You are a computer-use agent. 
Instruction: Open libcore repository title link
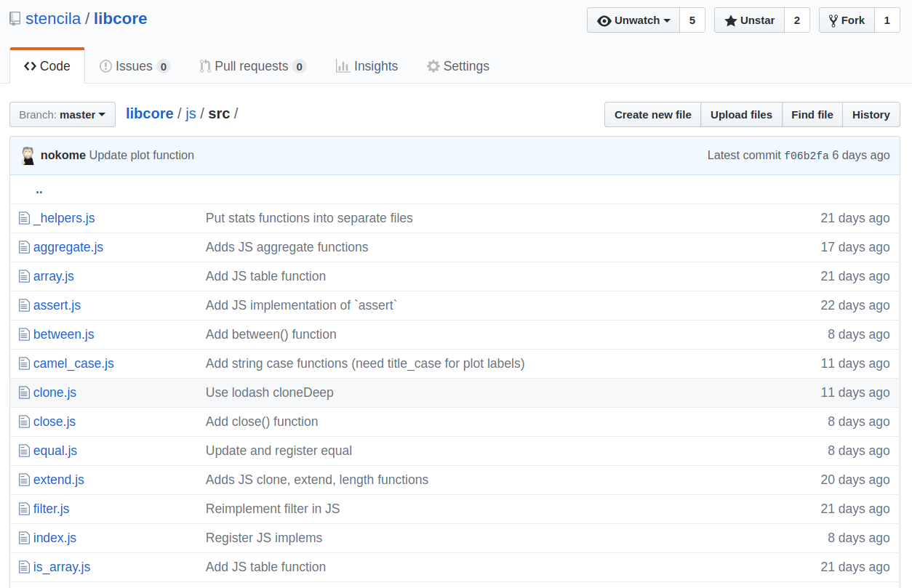(x=121, y=19)
